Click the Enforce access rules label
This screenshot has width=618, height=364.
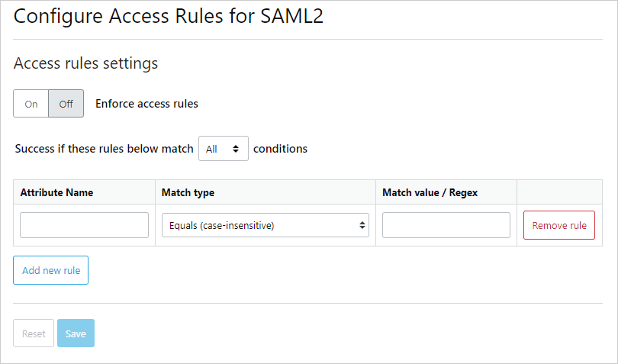pos(146,104)
